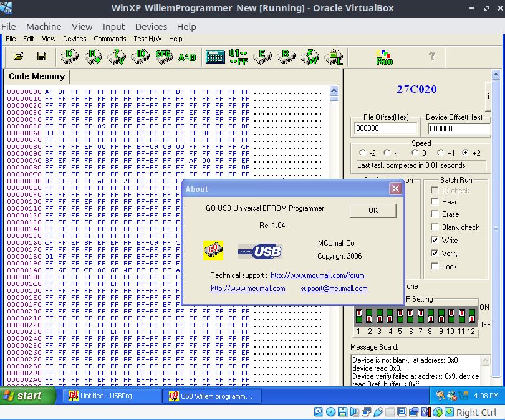Click the ID chip toolbar icon
505x420 pixels.
click(142, 57)
